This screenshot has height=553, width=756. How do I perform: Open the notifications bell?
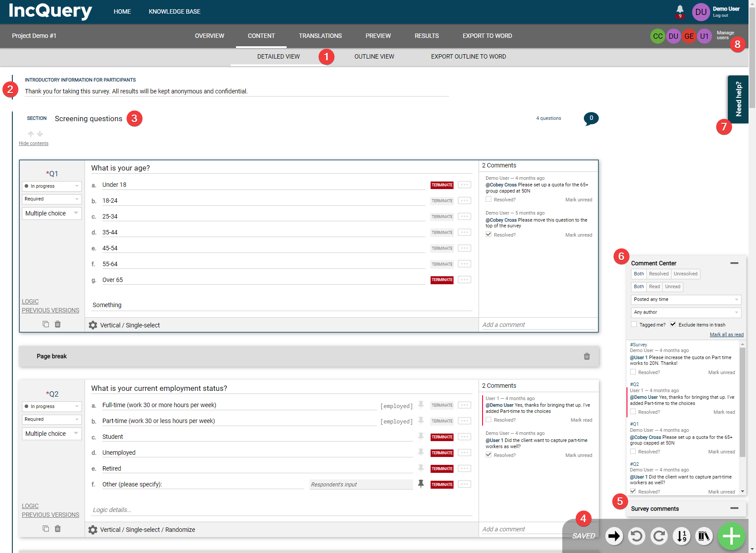point(680,9)
